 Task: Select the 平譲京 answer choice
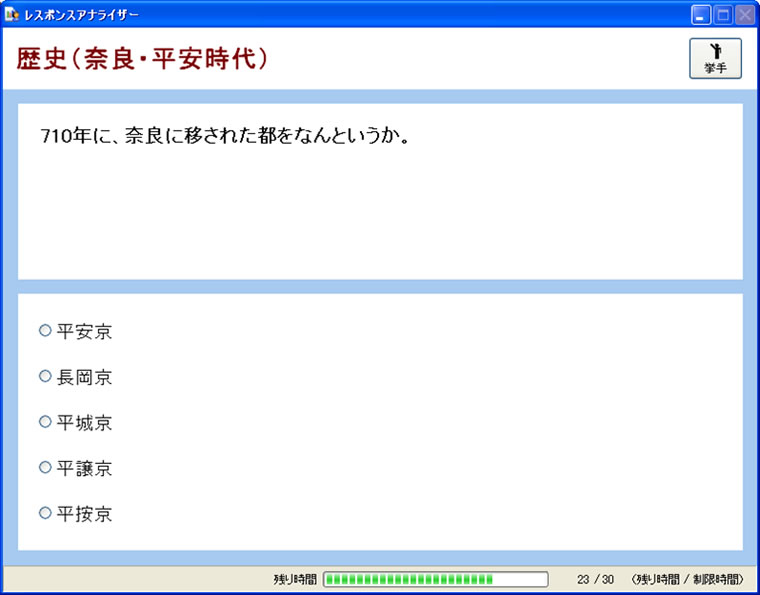76,468
